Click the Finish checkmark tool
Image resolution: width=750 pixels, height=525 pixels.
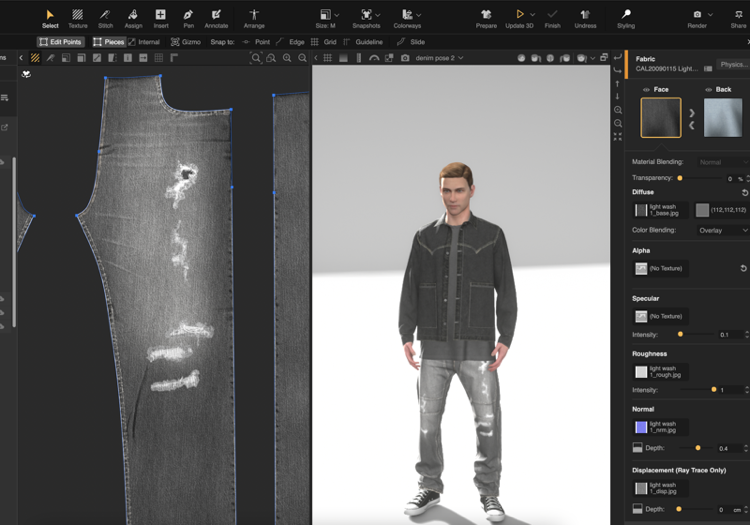point(552,19)
